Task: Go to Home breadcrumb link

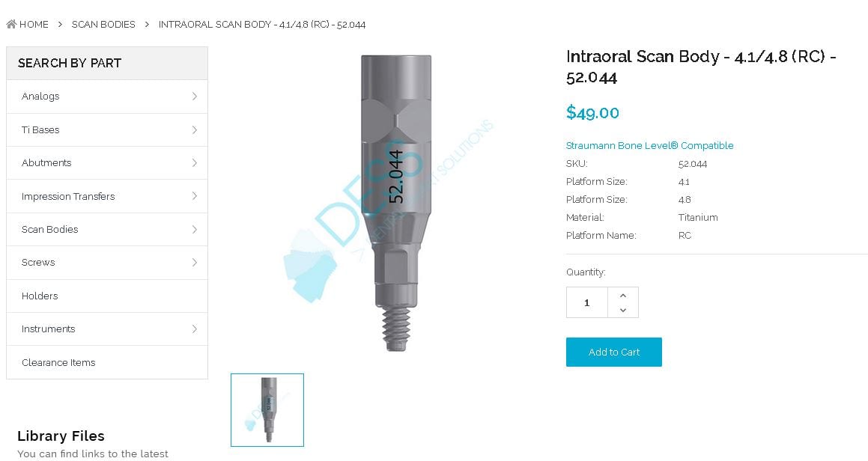Action: point(34,25)
